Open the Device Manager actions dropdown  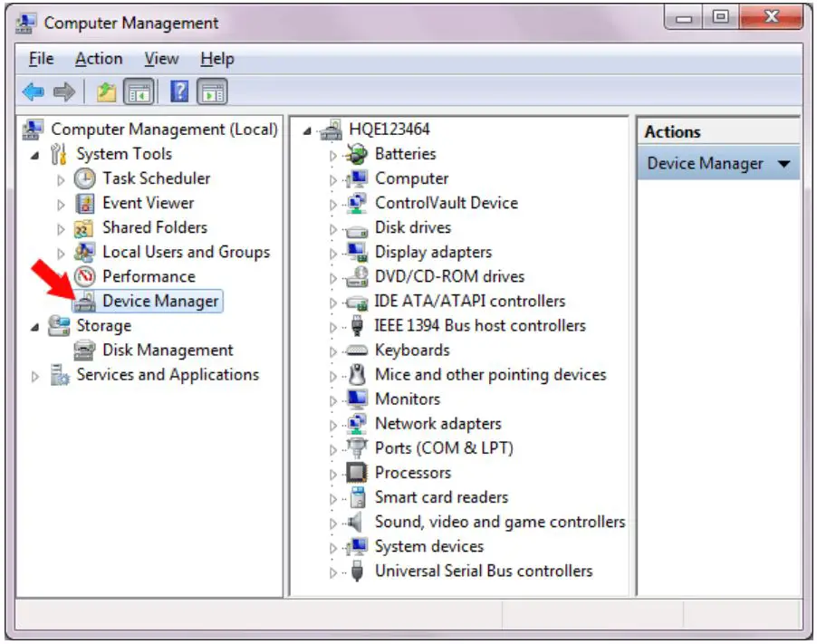(784, 163)
